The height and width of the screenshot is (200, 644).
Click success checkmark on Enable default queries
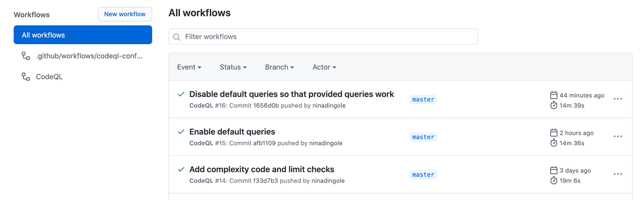coord(181,132)
